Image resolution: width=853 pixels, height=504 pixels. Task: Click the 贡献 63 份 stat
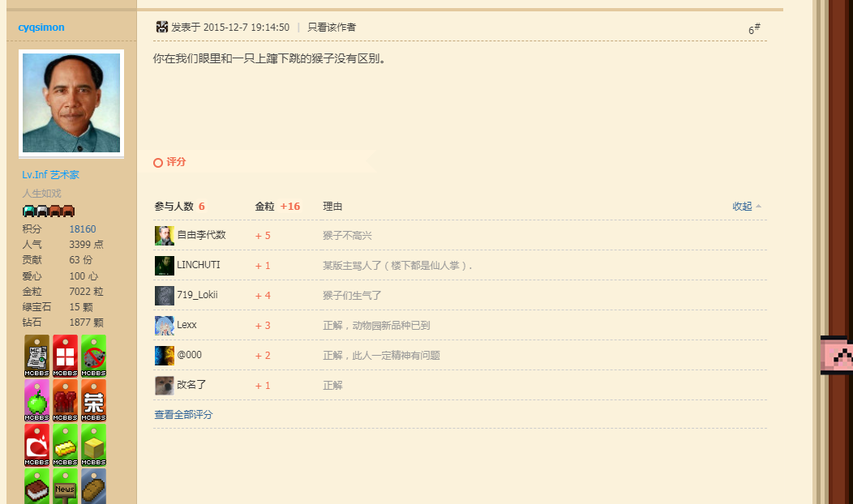tap(58, 260)
